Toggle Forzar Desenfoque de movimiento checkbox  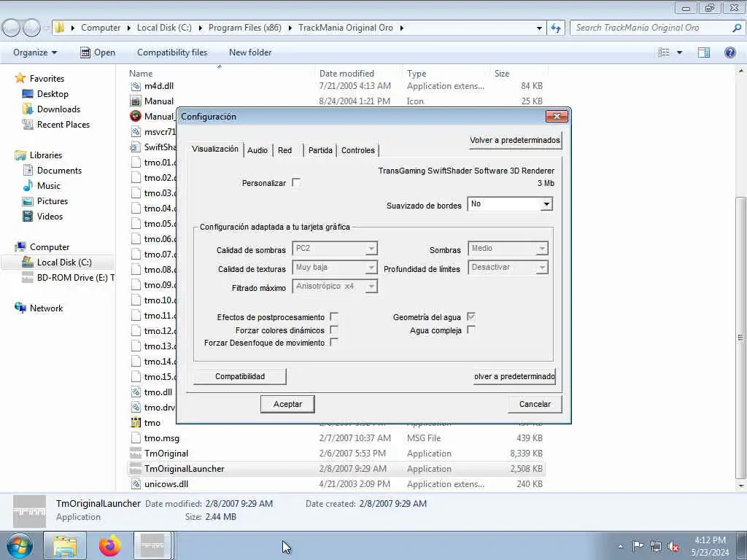(334, 342)
